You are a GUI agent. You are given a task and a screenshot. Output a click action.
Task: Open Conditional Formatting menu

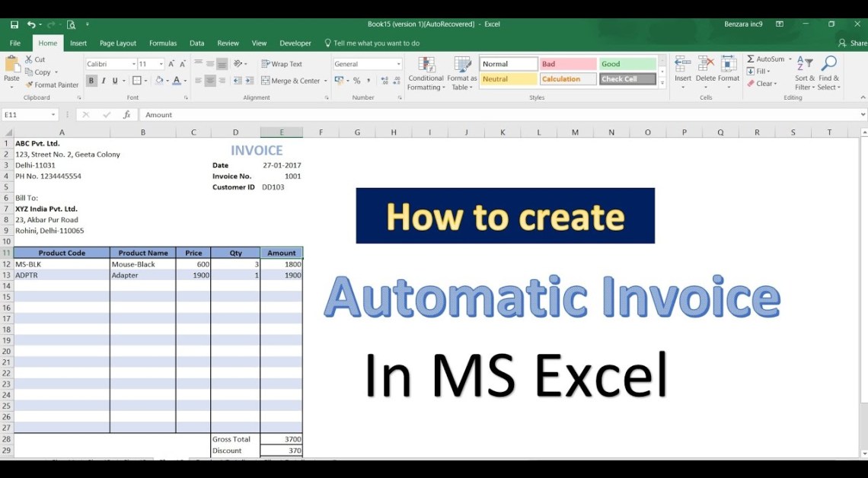(426, 73)
